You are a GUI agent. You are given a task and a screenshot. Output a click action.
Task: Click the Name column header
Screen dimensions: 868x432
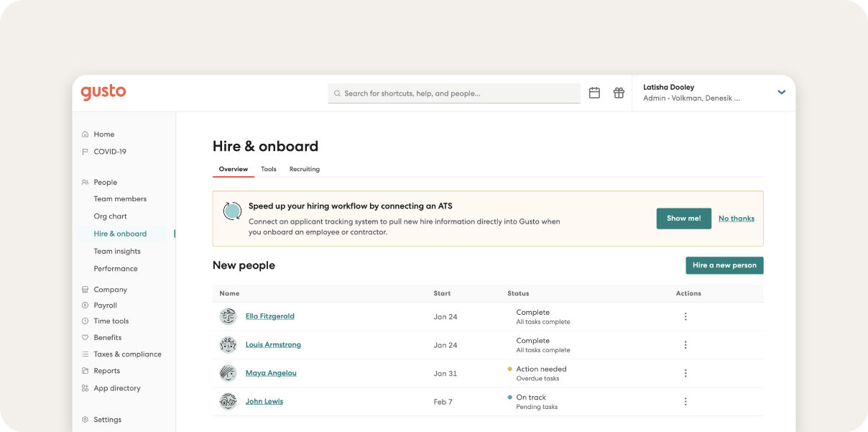tap(229, 293)
